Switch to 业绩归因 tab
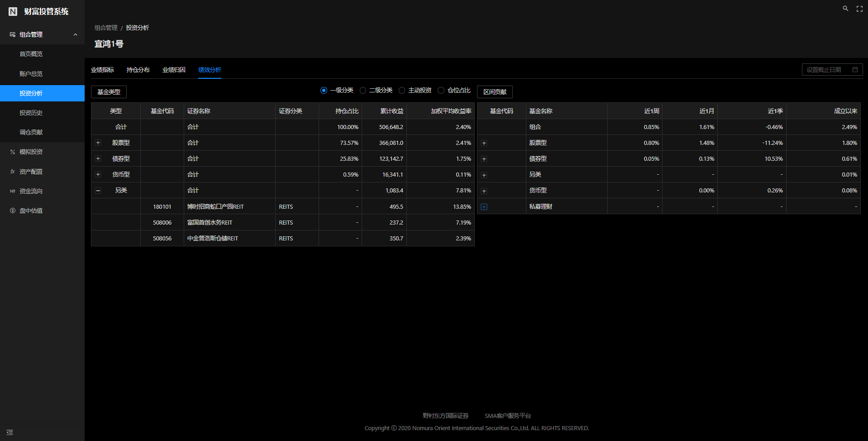Image resolution: width=868 pixels, height=441 pixels. [174, 70]
